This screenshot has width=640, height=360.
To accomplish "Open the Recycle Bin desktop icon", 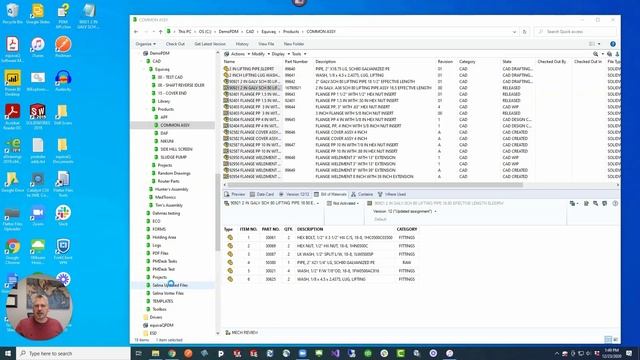I will point(13,13).
